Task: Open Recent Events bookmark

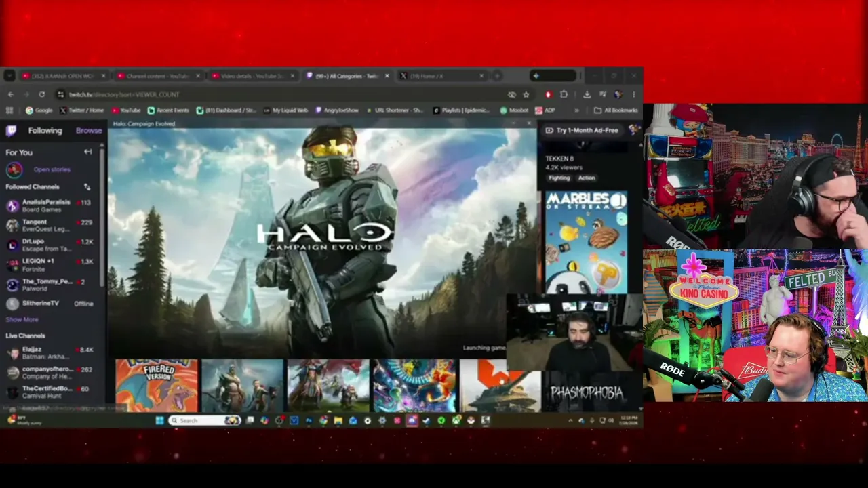Action: coord(168,110)
